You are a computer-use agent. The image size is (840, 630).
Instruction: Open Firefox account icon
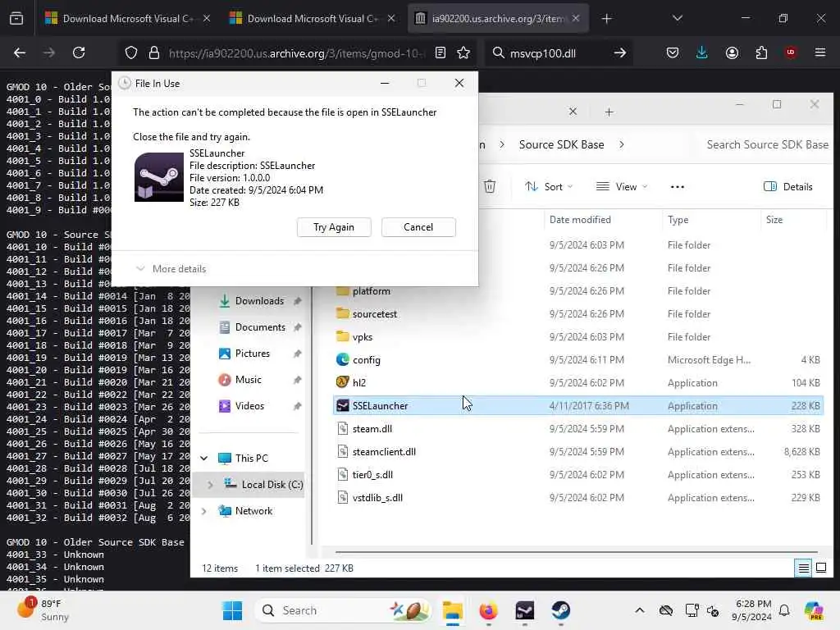[x=732, y=52]
